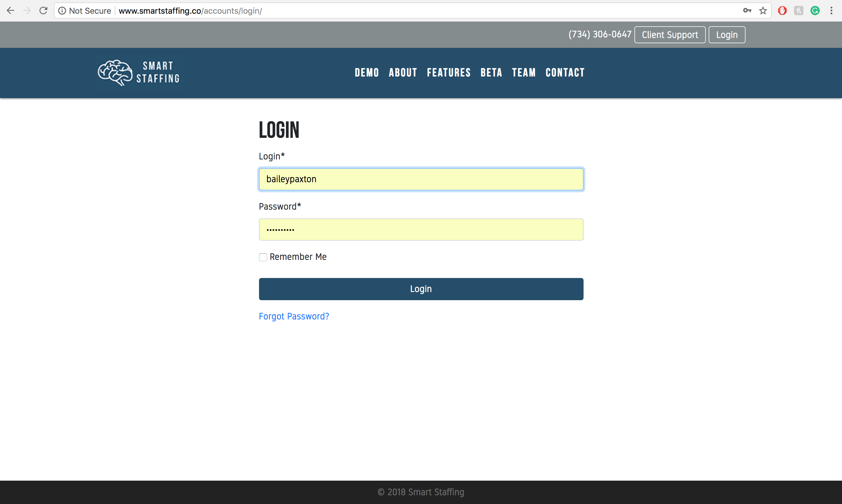Click the gray extension icon in toolbar
The height and width of the screenshot is (504, 842).
(798, 11)
